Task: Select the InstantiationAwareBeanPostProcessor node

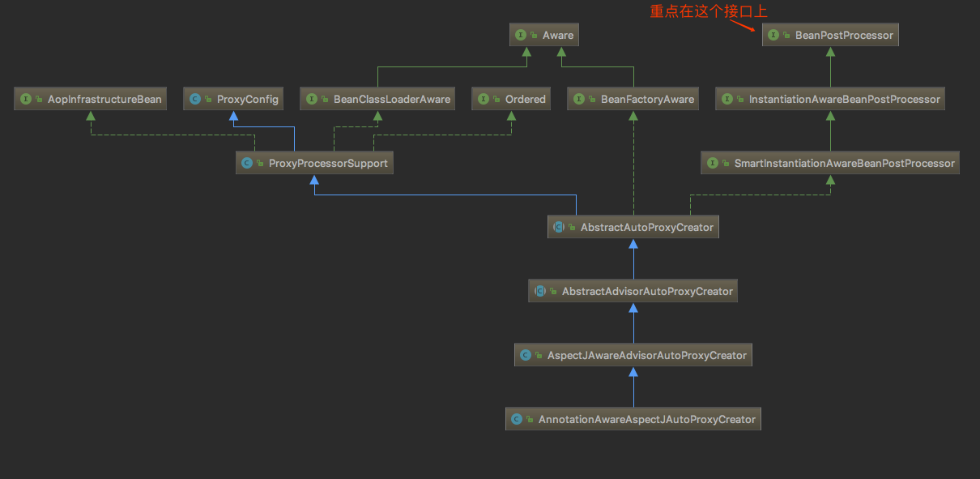Action: click(831, 99)
